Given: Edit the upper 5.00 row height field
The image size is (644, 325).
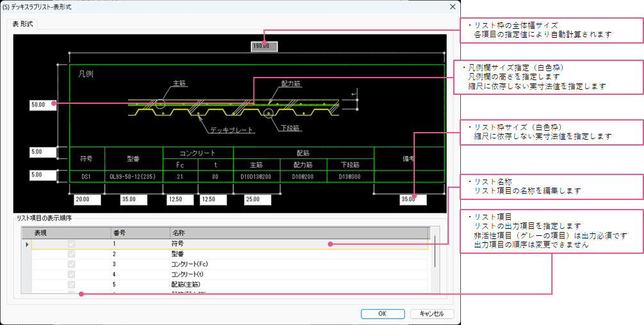Looking at the screenshot, I should pyautogui.click(x=43, y=152).
